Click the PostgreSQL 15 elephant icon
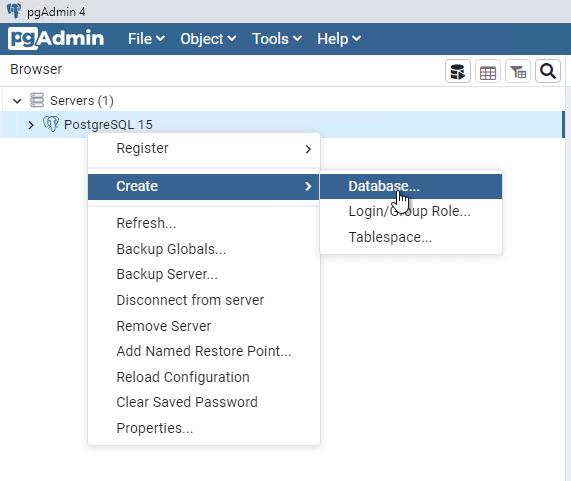571x481 pixels. tap(51, 124)
